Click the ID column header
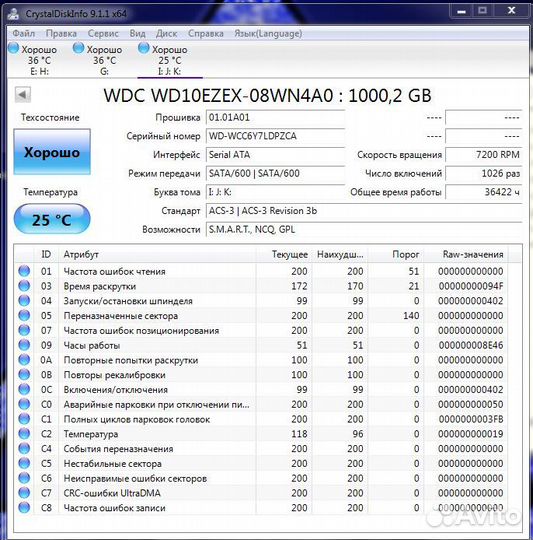 pyautogui.click(x=46, y=255)
